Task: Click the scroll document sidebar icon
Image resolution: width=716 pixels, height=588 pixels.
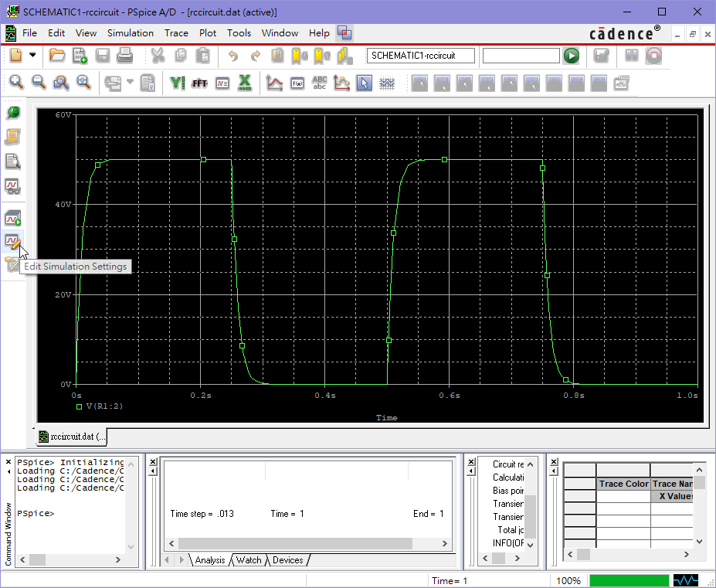Action: [x=12, y=137]
